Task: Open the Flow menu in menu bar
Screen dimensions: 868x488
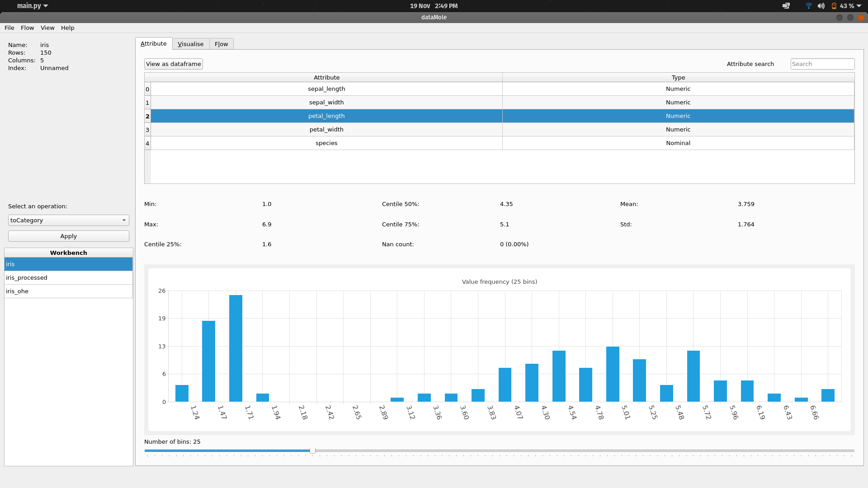Action: pyautogui.click(x=27, y=28)
